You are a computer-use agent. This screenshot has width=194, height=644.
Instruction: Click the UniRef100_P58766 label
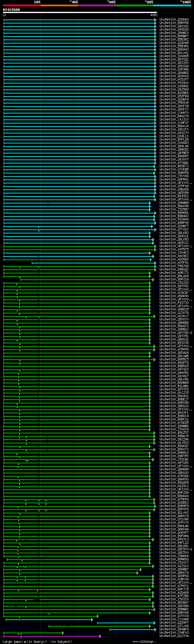(174, 266)
